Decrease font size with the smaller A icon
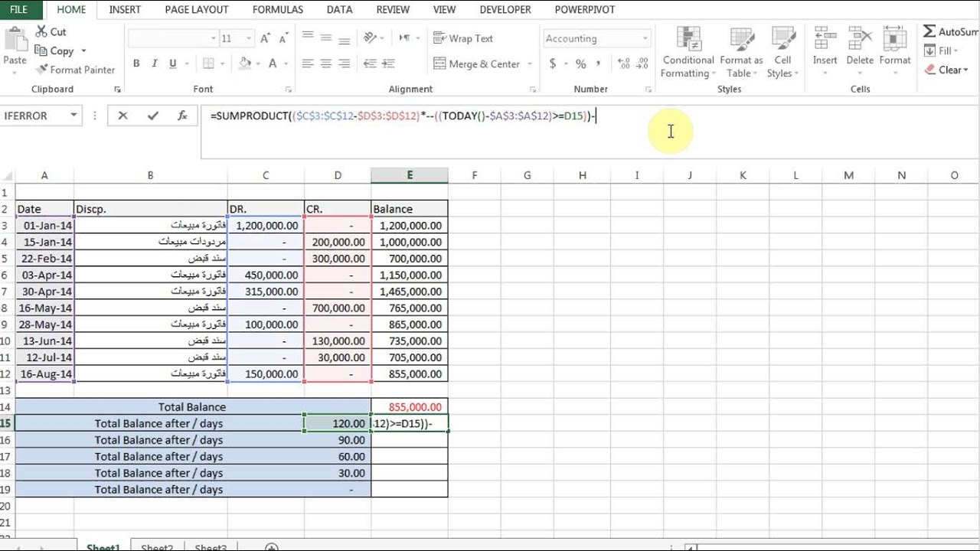 tap(284, 38)
